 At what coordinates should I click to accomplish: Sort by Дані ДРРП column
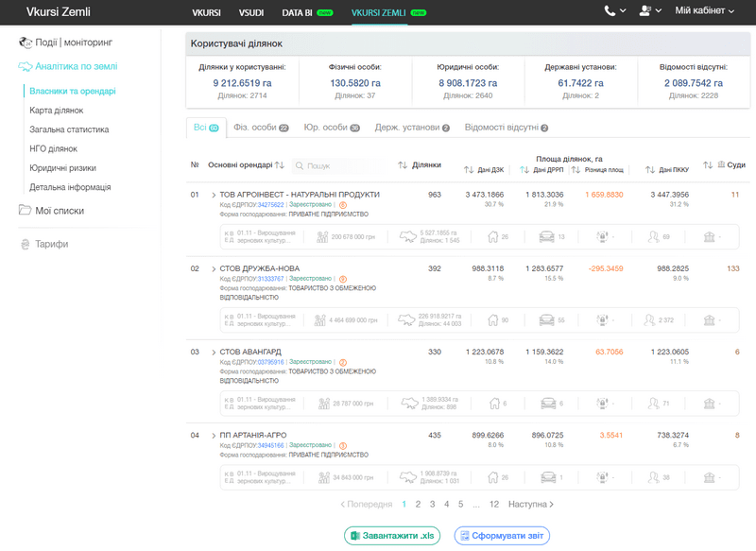coord(524,170)
